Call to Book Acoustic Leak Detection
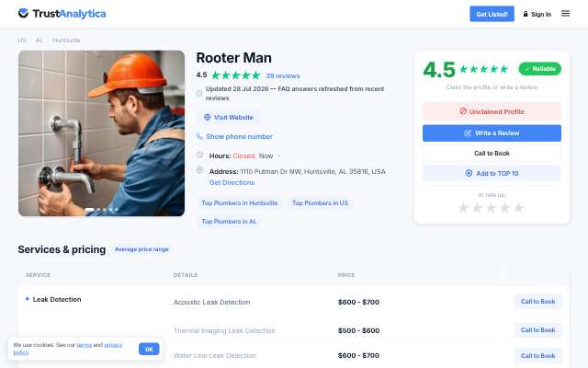This screenshot has width=588, height=368. 537,302
